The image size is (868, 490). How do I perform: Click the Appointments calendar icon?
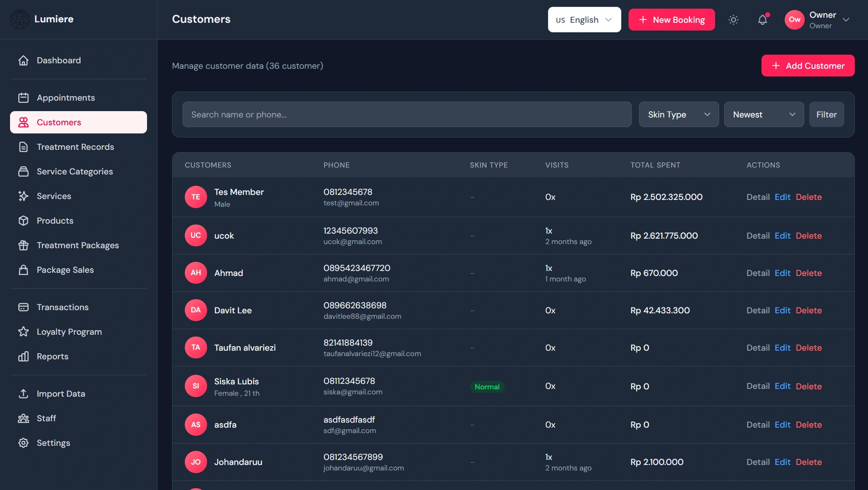24,98
